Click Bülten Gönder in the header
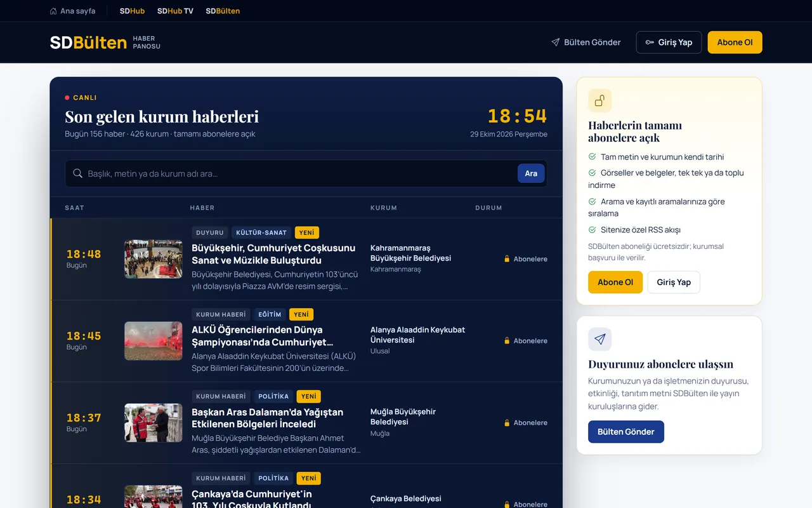812x508 pixels. (586, 43)
